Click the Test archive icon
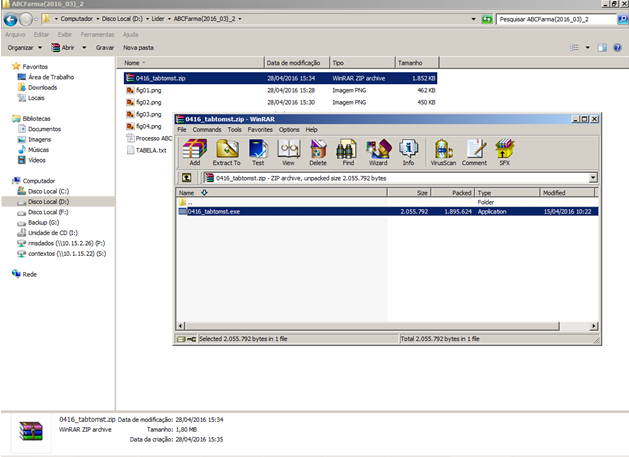This screenshot has height=457, width=629. click(258, 152)
